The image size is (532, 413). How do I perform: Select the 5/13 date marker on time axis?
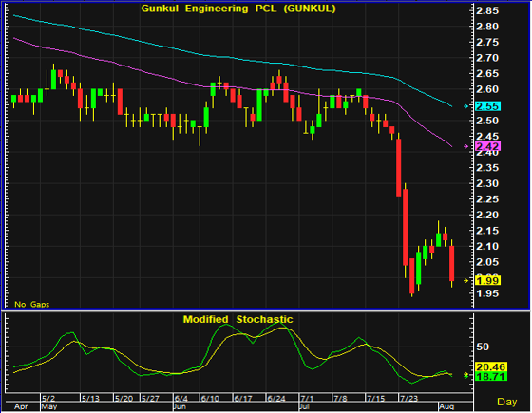tap(90, 398)
